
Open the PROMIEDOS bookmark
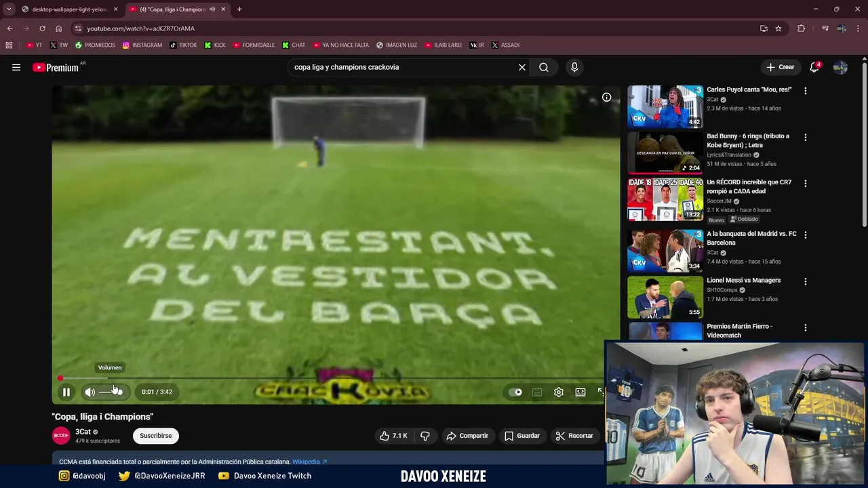click(x=95, y=45)
